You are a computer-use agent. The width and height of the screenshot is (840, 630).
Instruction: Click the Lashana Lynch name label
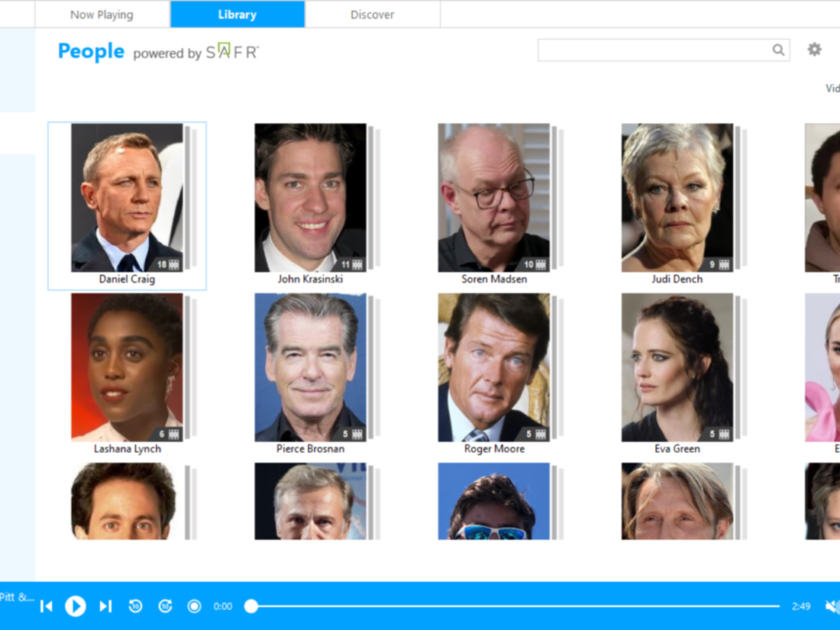(127, 449)
